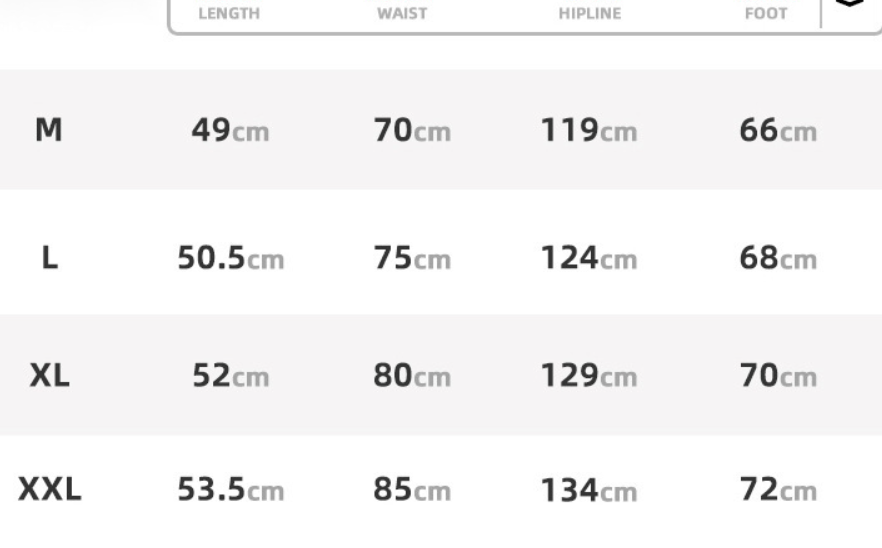Select the M size row label

(48, 130)
